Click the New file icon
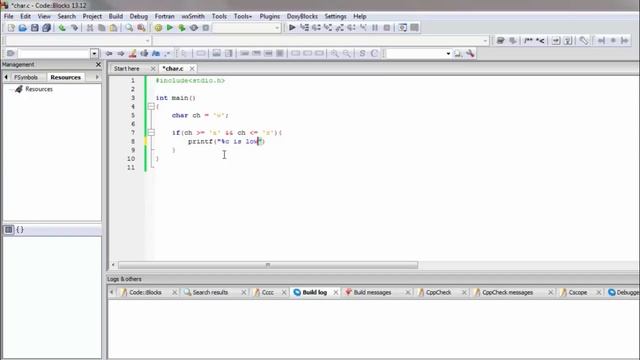The width and height of the screenshot is (640, 360). click(11, 28)
